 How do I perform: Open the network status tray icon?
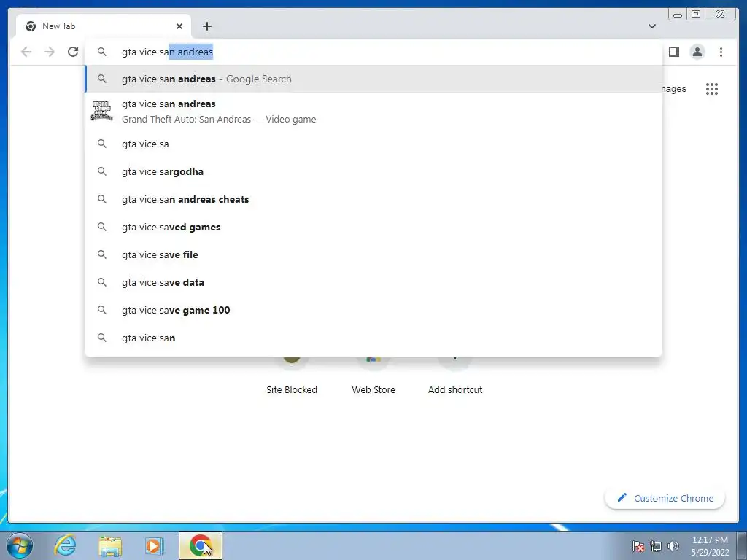(656, 546)
